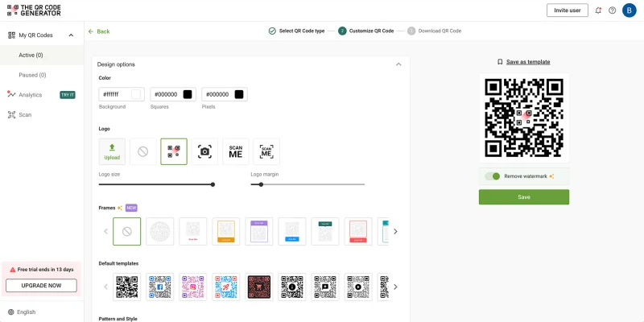Select the plain black default template
This screenshot has height=322, width=644.
[x=127, y=287]
